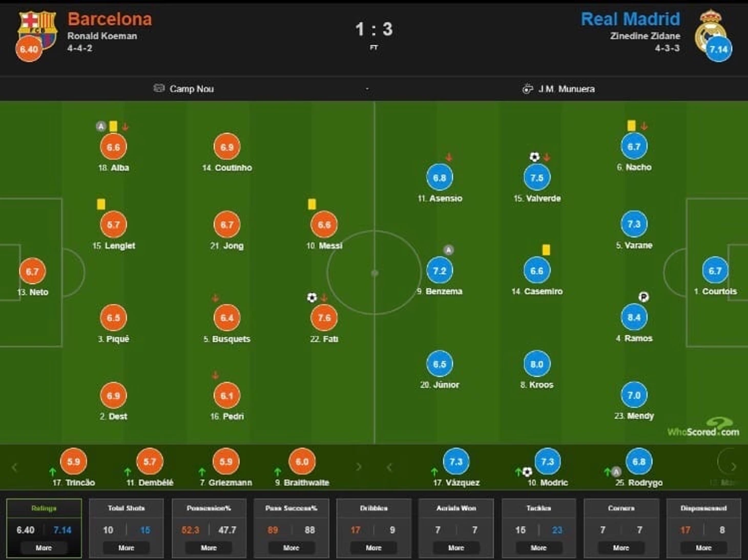The image size is (748, 560).
Task: Open the Tackles stat tab
Action: [x=538, y=528]
